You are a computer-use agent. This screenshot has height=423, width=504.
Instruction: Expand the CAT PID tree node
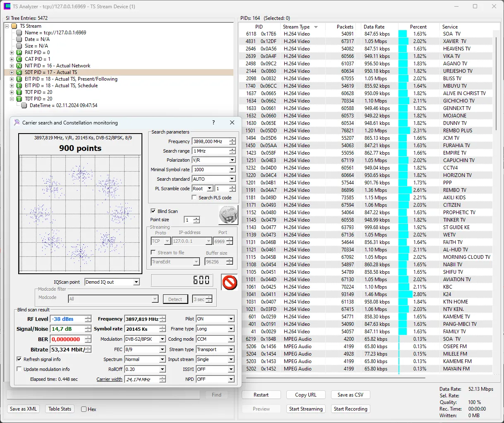tap(12, 59)
